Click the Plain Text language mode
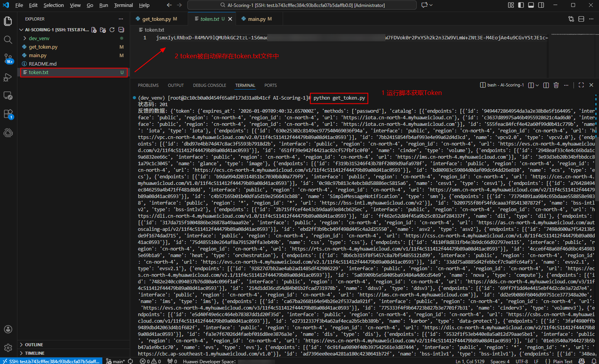This screenshot has width=599, height=364. 563,361
